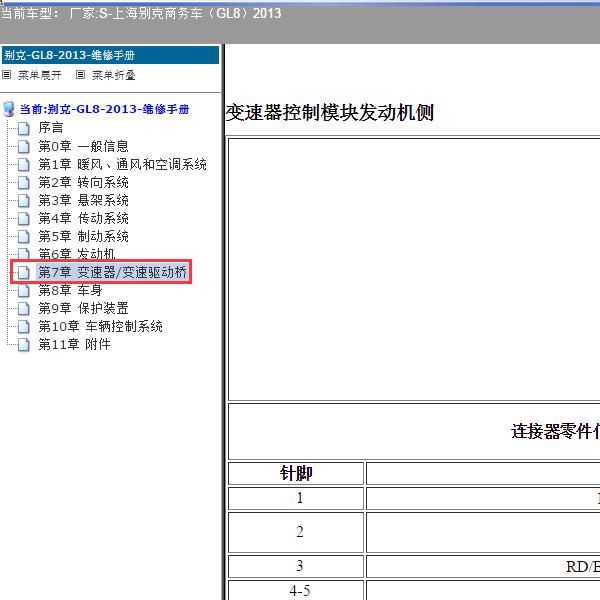Click page icon beside 第8章 车身
Image resolution: width=600 pixels, height=600 pixels.
24,290
